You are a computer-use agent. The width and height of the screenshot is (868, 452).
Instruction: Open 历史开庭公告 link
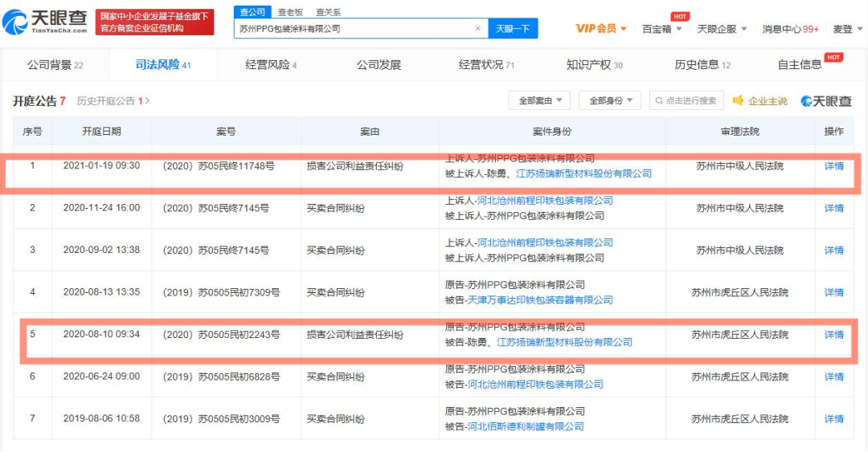click(113, 100)
